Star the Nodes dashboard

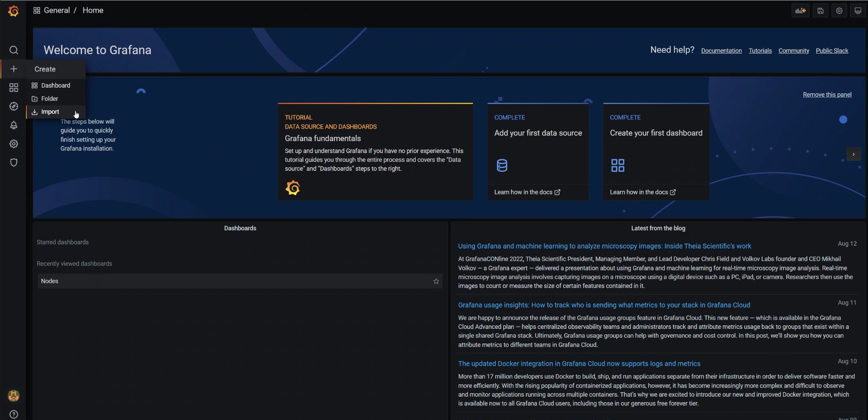[x=436, y=282]
